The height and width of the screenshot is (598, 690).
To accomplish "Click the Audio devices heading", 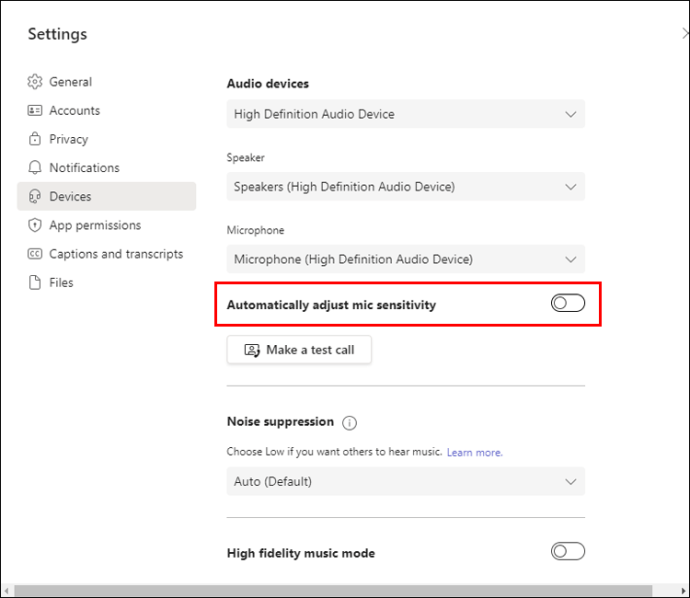I will [x=268, y=84].
